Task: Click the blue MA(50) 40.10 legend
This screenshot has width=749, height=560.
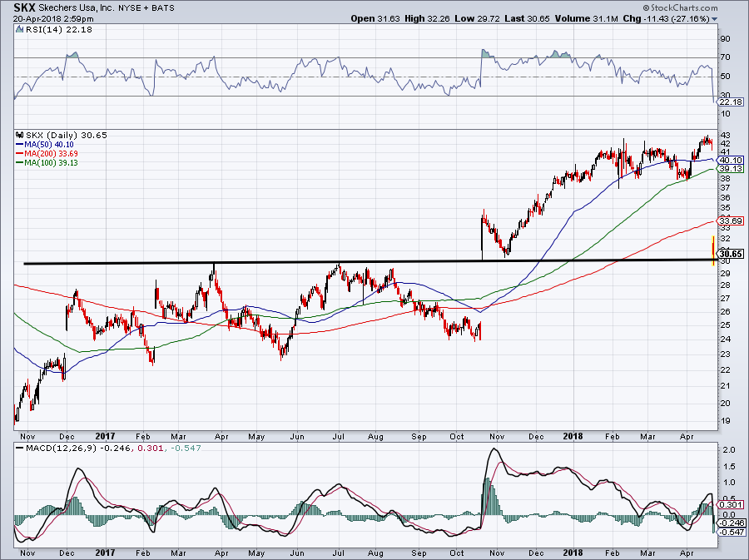Action: click(x=44, y=144)
